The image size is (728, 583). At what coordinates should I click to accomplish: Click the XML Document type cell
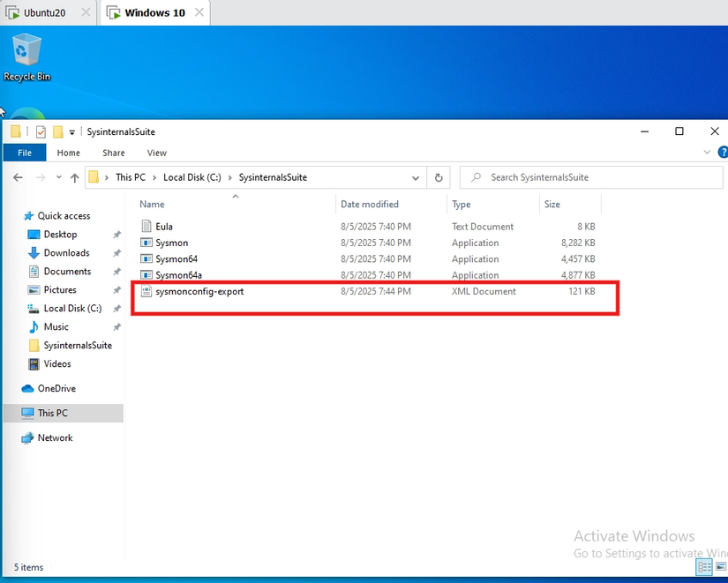tap(484, 291)
